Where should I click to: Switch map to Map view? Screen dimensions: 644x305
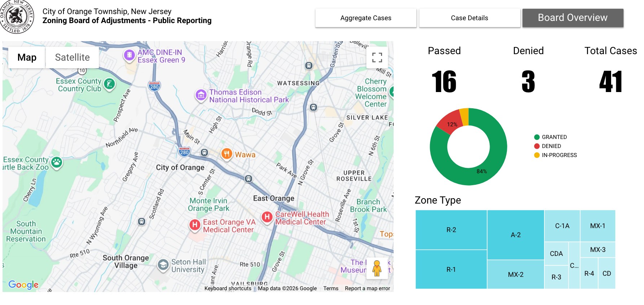point(27,57)
